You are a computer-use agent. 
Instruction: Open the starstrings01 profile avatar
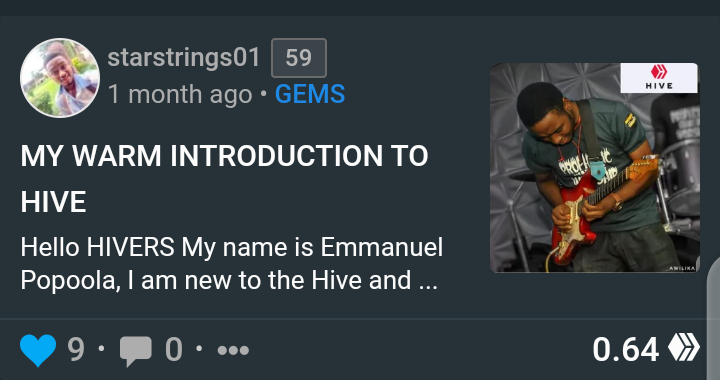coord(60,78)
